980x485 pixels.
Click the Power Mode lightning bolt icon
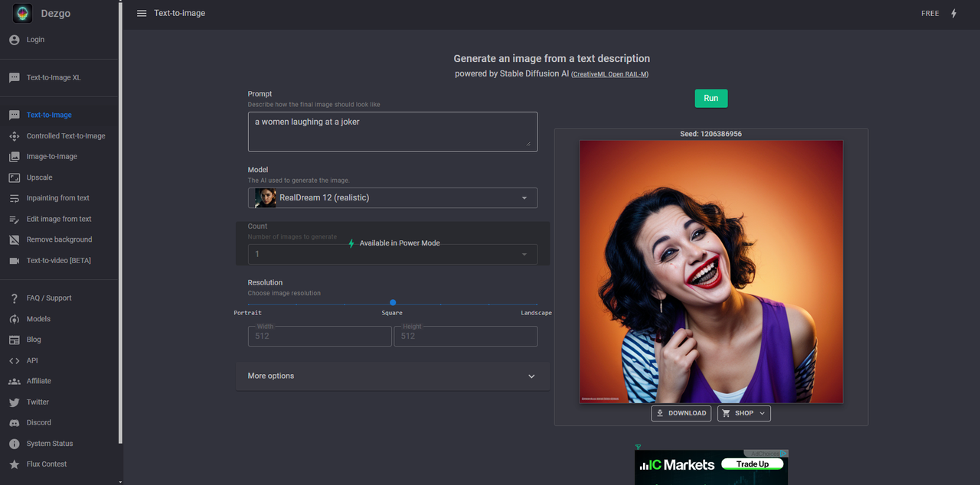click(953, 13)
